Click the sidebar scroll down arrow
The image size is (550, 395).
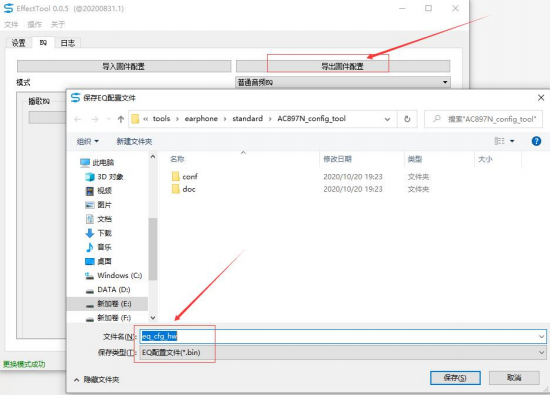point(153,317)
